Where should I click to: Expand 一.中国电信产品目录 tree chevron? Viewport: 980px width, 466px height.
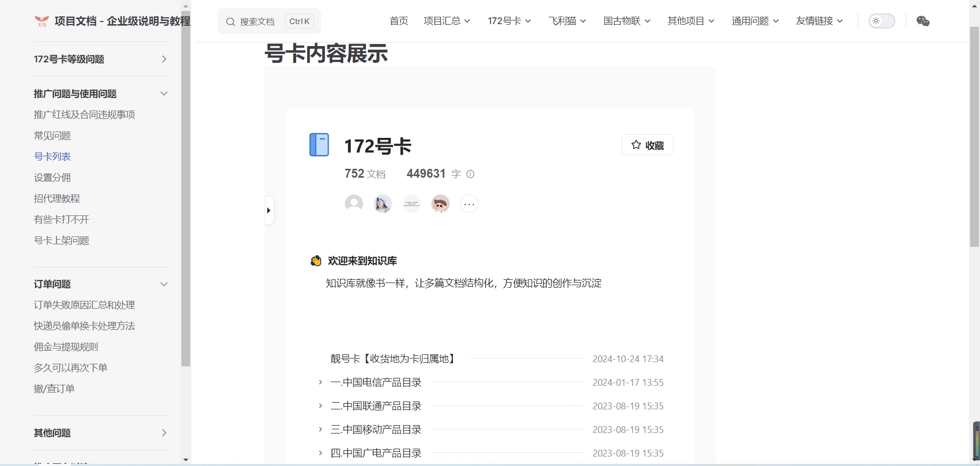320,382
